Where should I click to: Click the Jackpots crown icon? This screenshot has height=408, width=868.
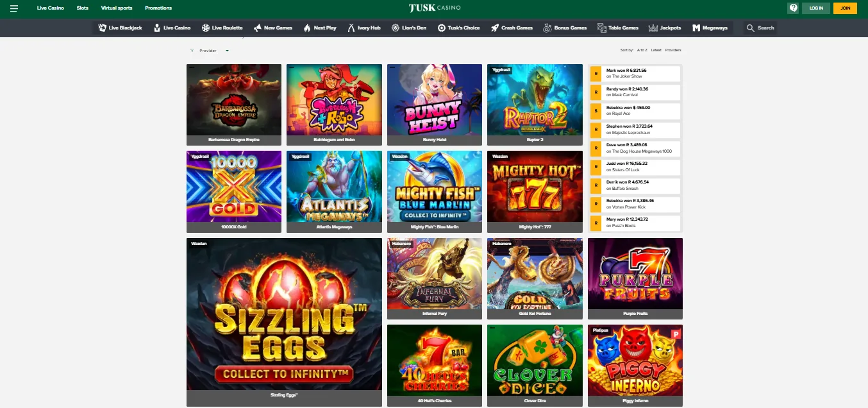coord(653,28)
